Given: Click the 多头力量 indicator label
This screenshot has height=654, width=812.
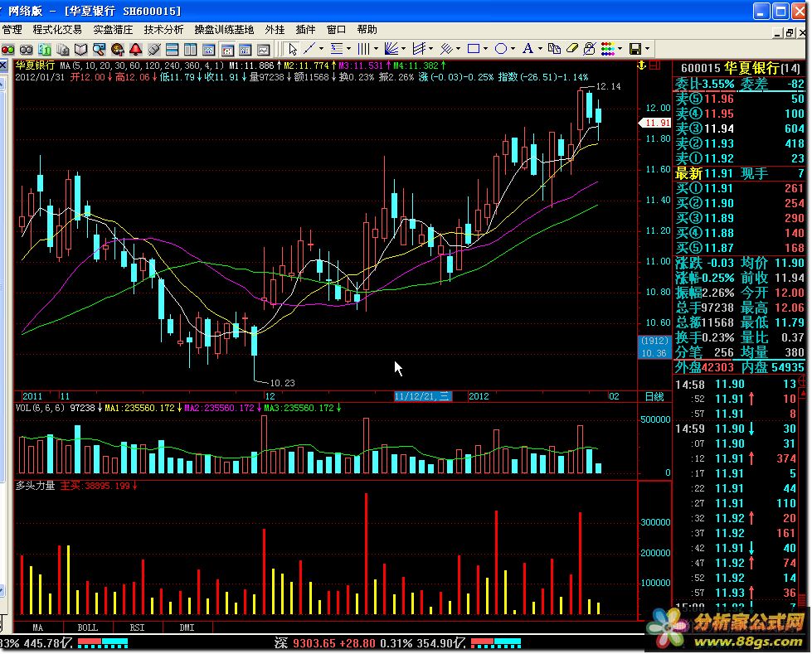Looking at the screenshot, I should coord(35,486).
